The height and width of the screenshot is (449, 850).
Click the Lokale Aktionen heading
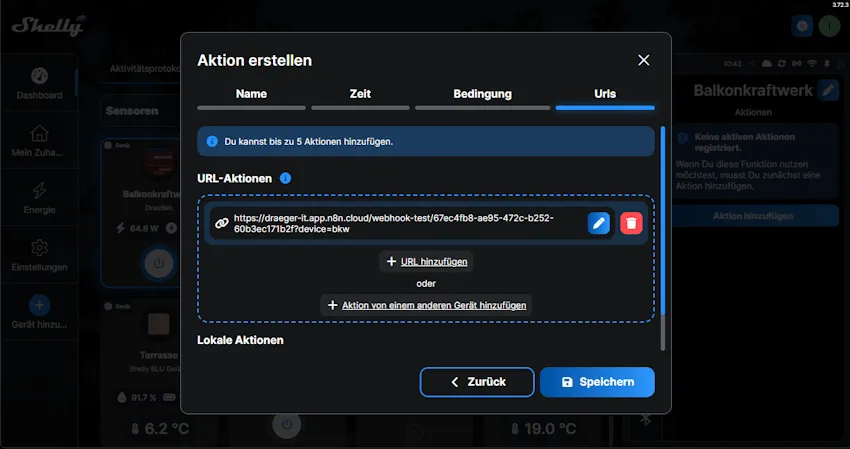[x=240, y=340]
